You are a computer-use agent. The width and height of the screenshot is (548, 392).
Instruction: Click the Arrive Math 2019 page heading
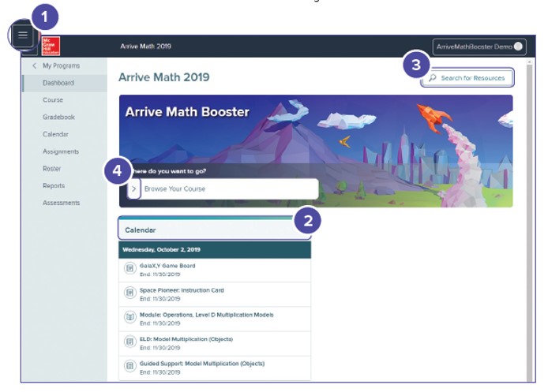[x=164, y=77]
